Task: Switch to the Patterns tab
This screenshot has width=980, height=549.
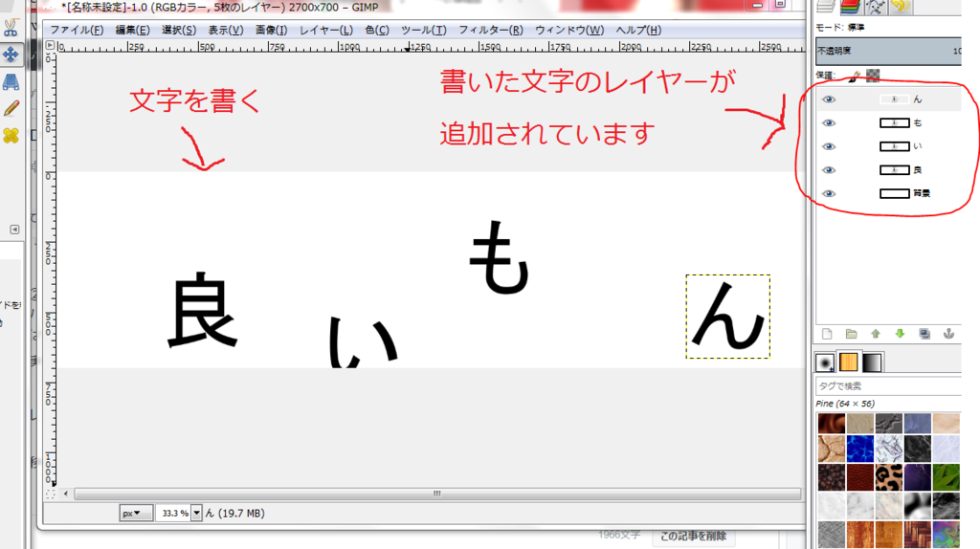Action: pos(849,362)
